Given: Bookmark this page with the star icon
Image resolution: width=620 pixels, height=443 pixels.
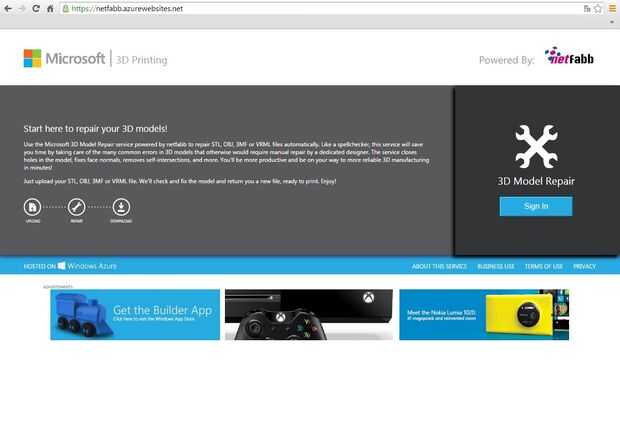Looking at the screenshot, I should click(598, 8).
